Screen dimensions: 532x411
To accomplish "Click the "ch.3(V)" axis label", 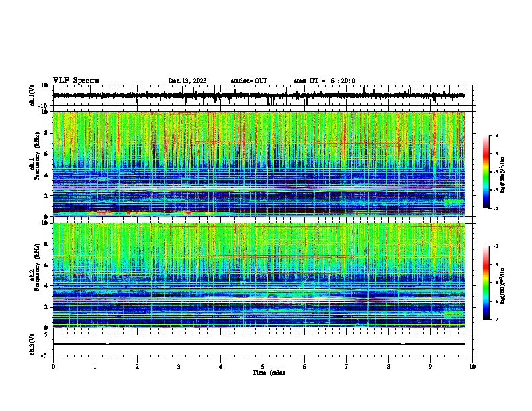I will point(32,345).
